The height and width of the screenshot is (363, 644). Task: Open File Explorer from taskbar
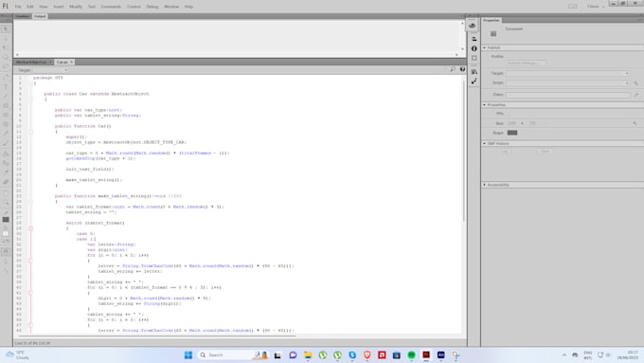[x=308, y=354]
